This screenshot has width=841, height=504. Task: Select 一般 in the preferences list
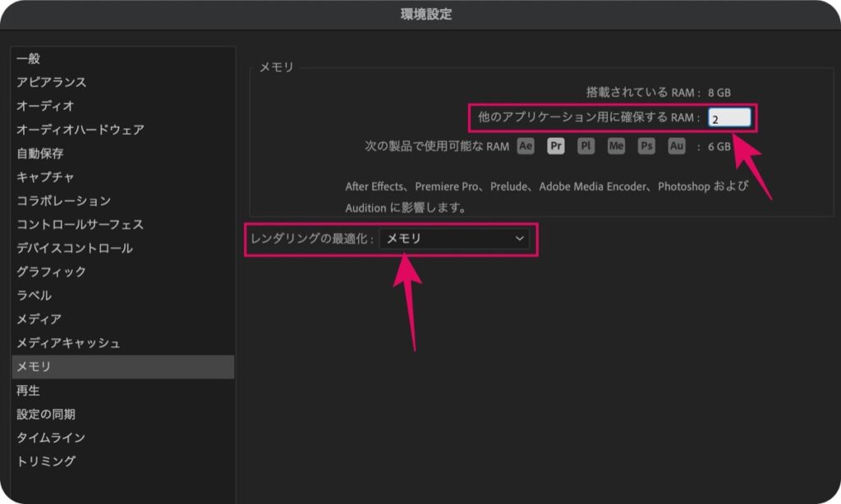[x=123, y=58]
